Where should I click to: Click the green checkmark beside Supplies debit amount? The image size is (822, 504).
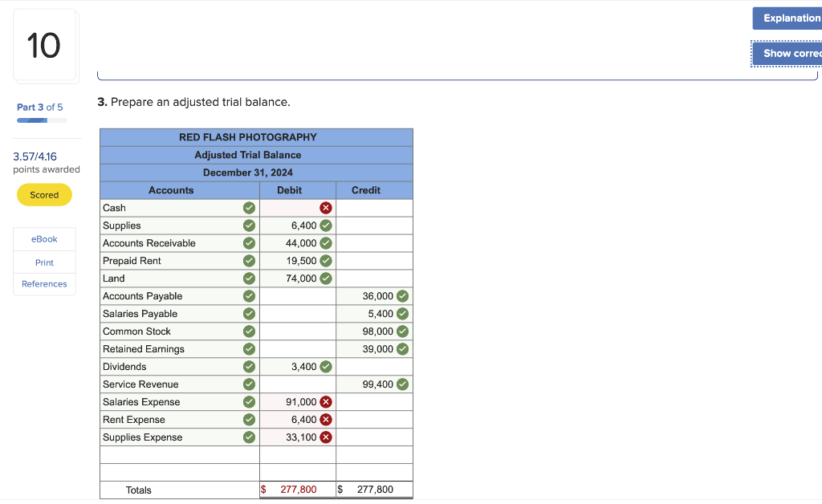[325, 225]
